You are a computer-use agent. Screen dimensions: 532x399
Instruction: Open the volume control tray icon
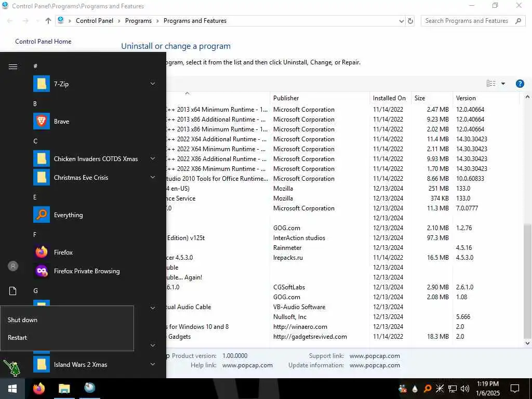pyautogui.click(x=464, y=389)
